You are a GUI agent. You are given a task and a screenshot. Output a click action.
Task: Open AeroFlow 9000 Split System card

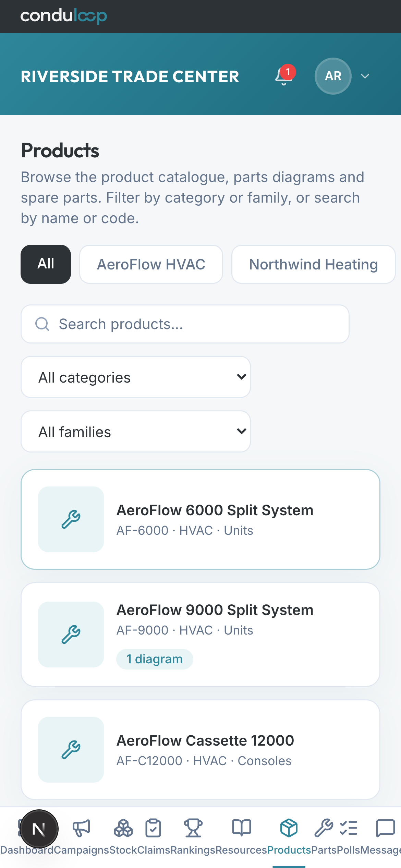click(x=200, y=635)
